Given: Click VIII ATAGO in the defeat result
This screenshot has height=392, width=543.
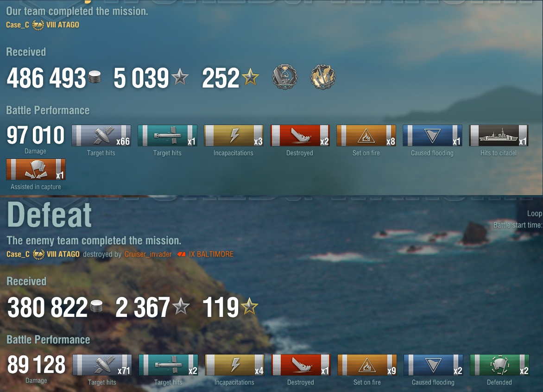Looking at the screenshot, I should pos(63,254).
